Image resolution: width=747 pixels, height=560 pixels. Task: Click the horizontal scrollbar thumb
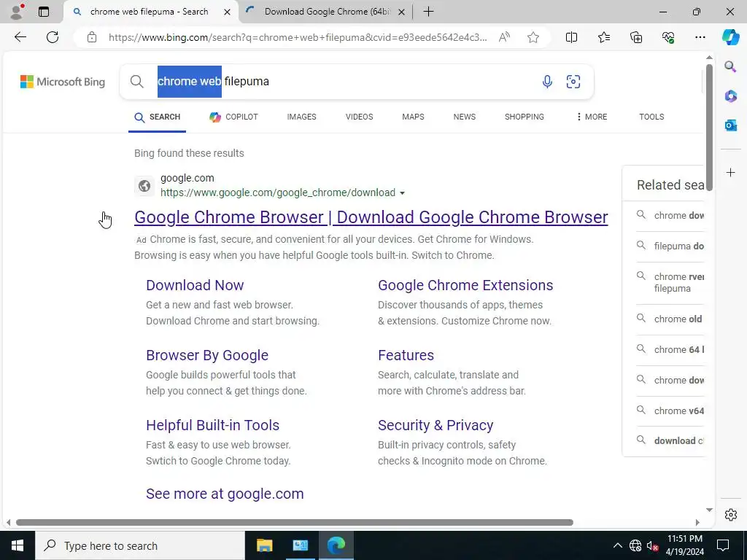coord(295,522)
